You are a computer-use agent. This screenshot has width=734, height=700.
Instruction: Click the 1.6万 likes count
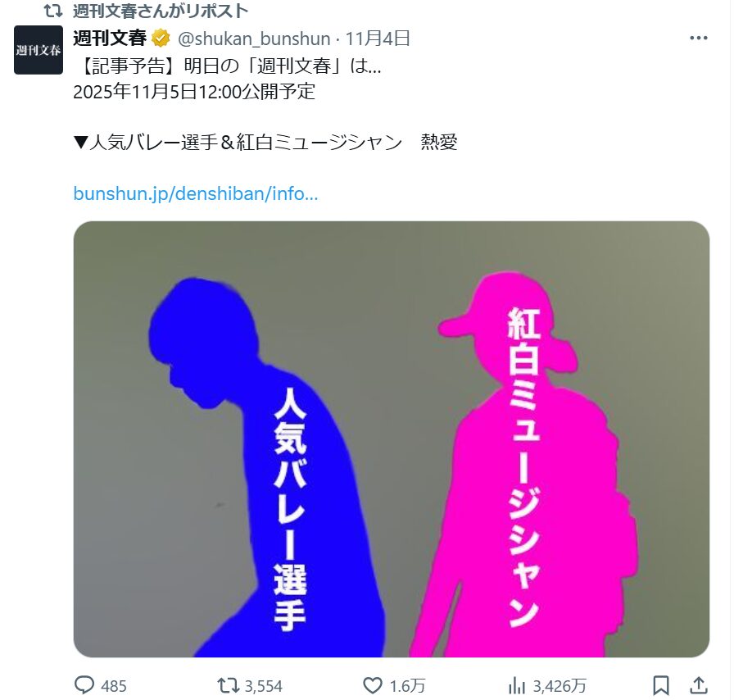tap(407, 686)
